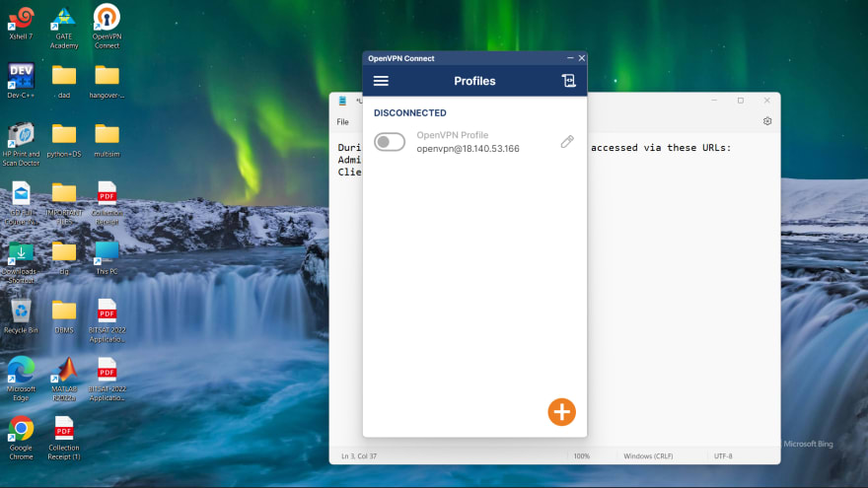The width and height of the screenshot is (868, 488).
Task: Maximize the Notepad window
Action: click(741, 101)
